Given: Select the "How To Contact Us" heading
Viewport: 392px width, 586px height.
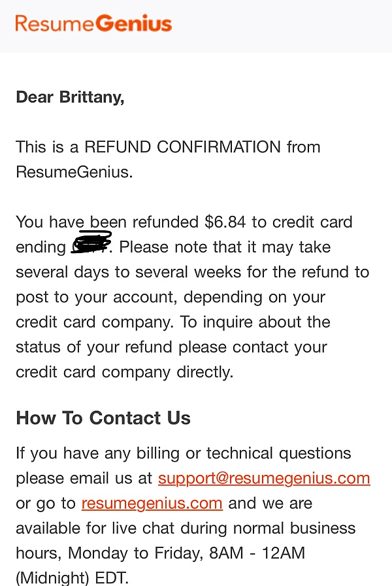Looking at the screenshot, I should pyautogui.click(x=103, y=418).
